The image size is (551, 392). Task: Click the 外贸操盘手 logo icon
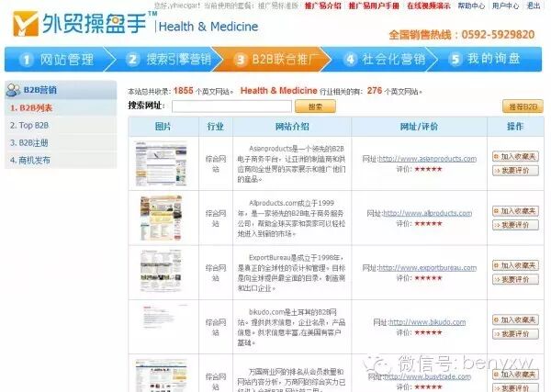tap(26, 24)
